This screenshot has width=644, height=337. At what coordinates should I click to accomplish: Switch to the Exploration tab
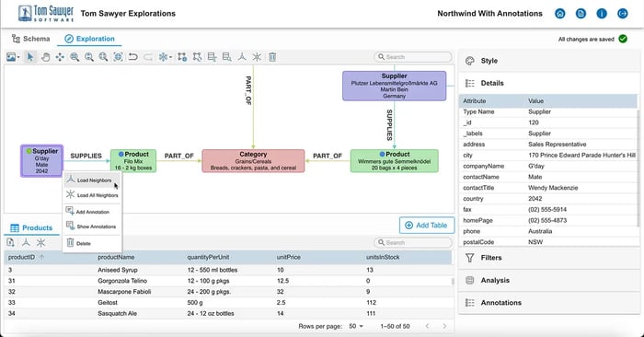click(89, 39)
